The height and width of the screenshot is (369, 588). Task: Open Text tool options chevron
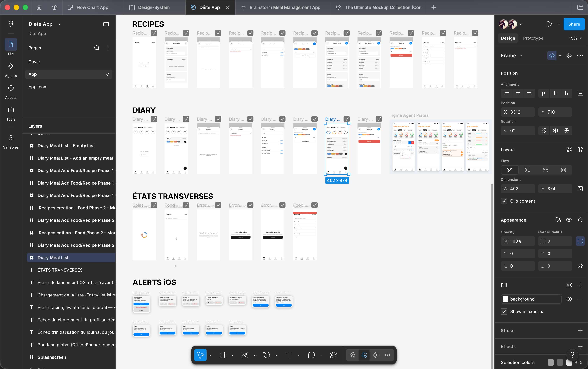click(x=299, y=355)
